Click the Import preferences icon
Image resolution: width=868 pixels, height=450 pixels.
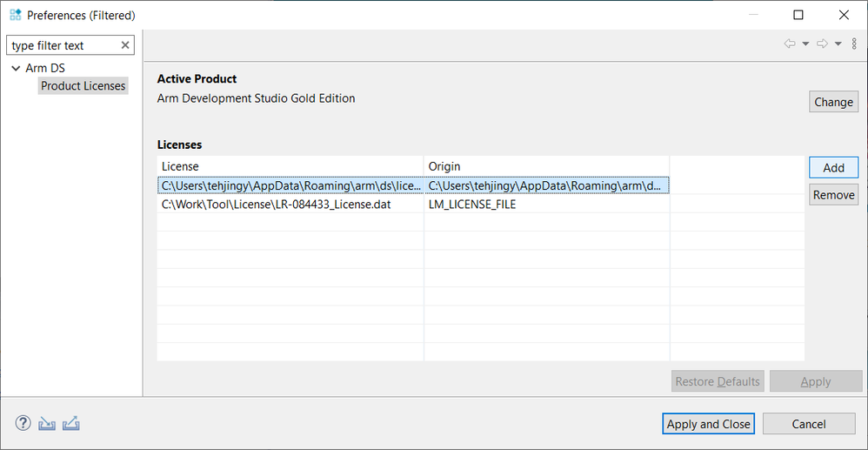(x=47, y=424)
